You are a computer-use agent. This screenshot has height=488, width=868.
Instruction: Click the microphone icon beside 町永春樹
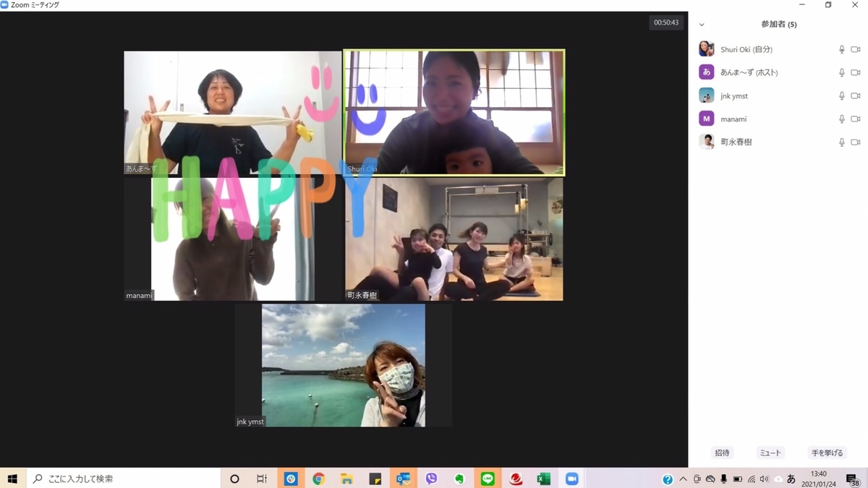[841, 142]
